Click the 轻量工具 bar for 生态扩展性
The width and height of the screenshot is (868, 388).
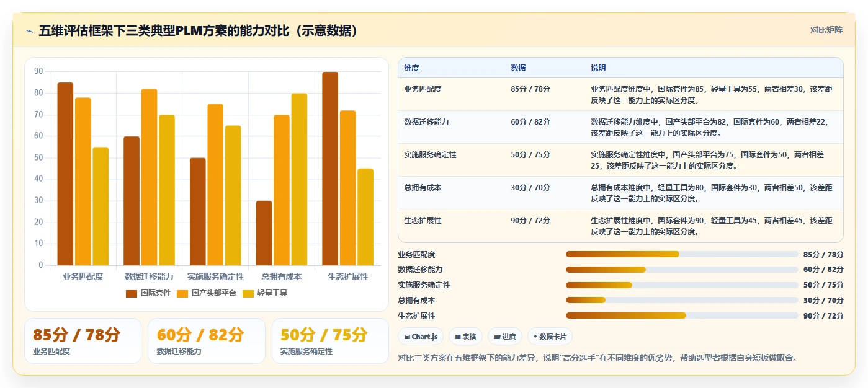(x=365, y=217)
